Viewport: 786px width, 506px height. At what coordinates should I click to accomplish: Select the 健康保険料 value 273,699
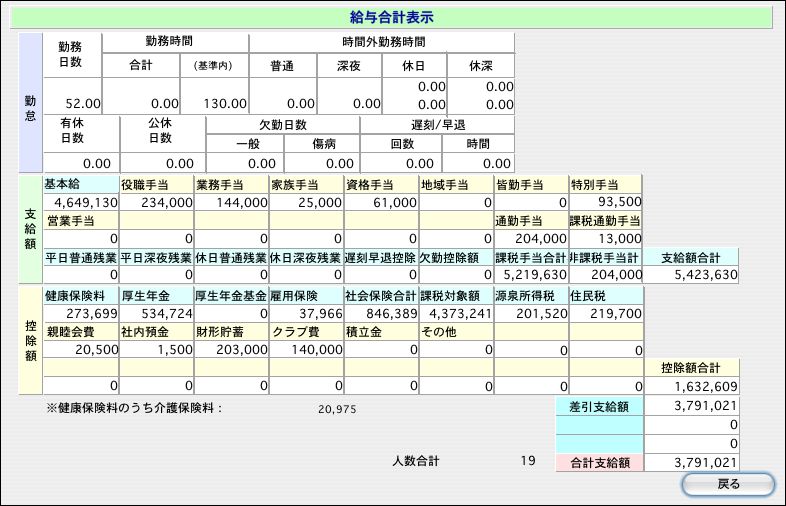pyautogui.click(x=82, y=313)
